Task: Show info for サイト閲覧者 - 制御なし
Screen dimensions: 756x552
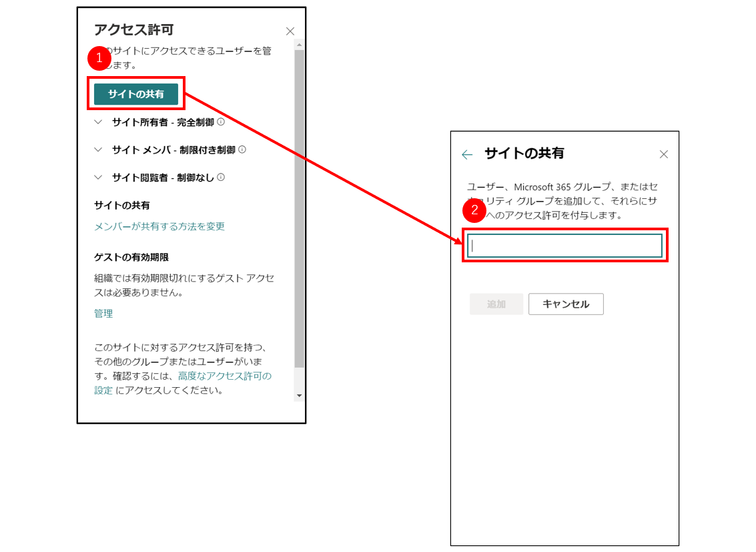Action: 221,178
